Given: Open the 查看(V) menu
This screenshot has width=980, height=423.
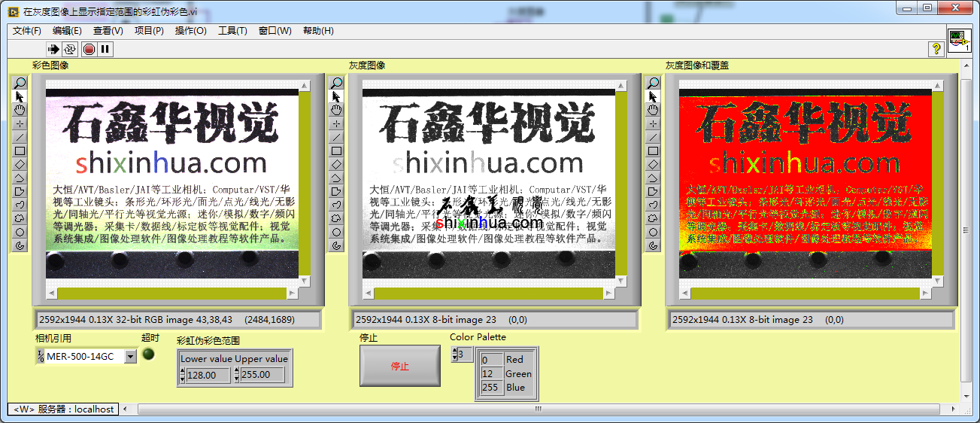Looking at the screenshot, I should coord(108,31).
